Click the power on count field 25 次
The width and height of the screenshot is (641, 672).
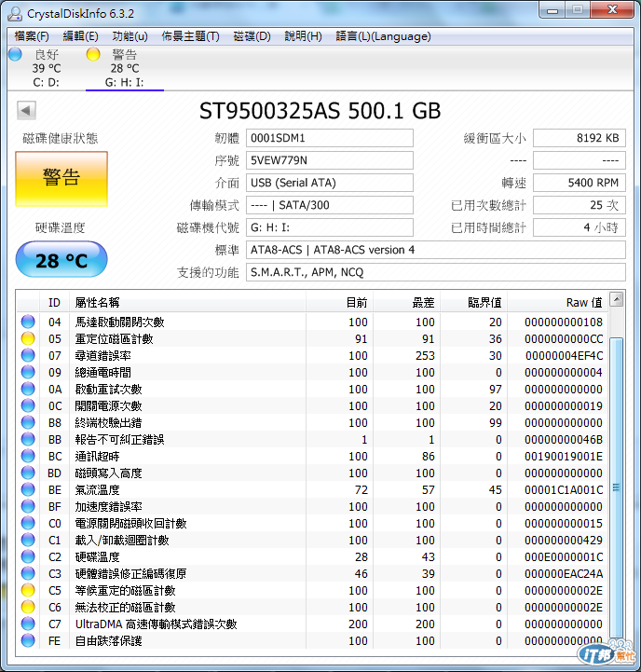[x=580, y=205]
